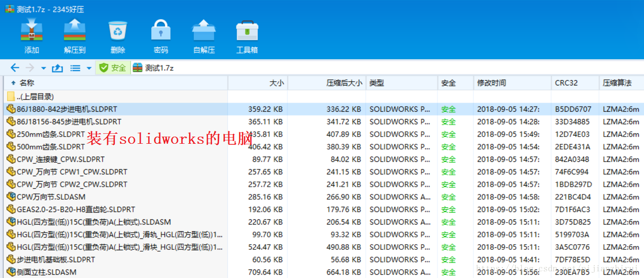Click the green 安全 shield badge
Screen dimensions: 644x278
pos(112,68)
